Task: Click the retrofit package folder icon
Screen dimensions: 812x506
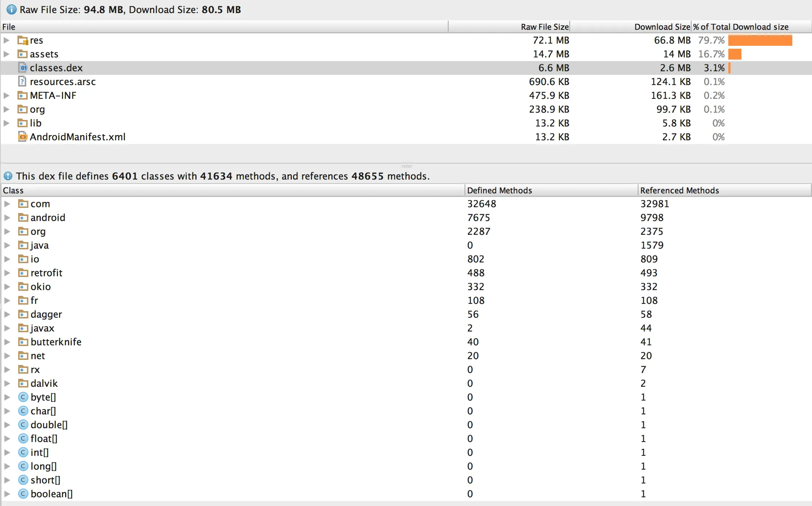Action: (x=23, y=273)
